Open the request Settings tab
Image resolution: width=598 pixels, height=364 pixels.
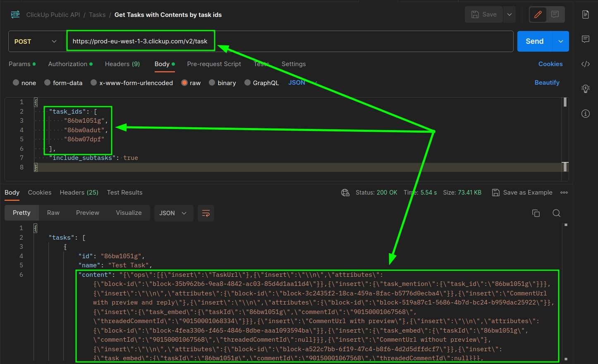pyautogui.click(x=294, y=64)
